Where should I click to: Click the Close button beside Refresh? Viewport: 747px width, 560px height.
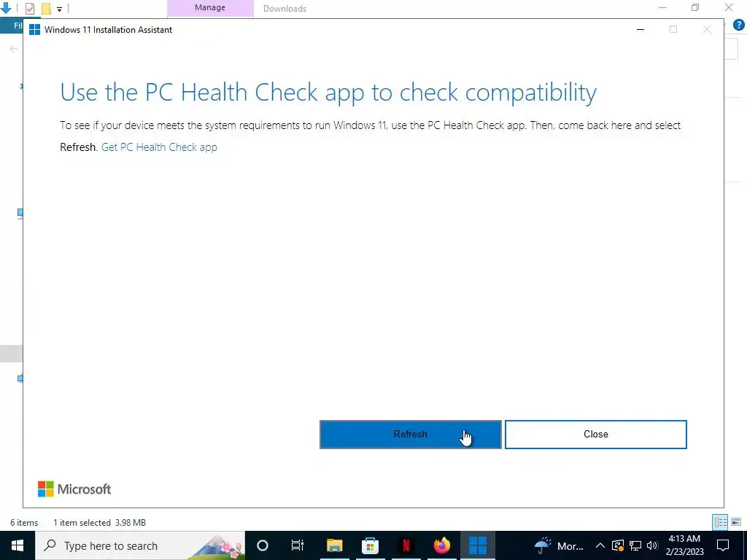click(x=595, y=435)
